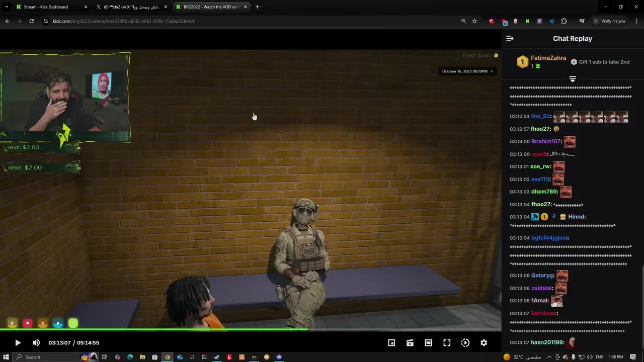Open the Kick green K extension
The image size is (644, 362).
[527, 21]
